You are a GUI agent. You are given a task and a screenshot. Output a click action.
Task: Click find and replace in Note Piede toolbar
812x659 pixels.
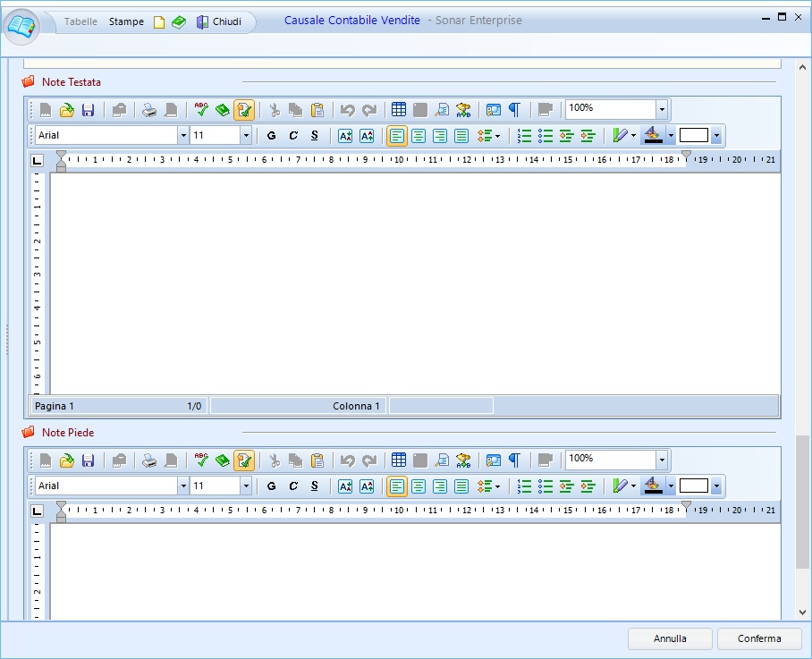click(x=463, y=460)
